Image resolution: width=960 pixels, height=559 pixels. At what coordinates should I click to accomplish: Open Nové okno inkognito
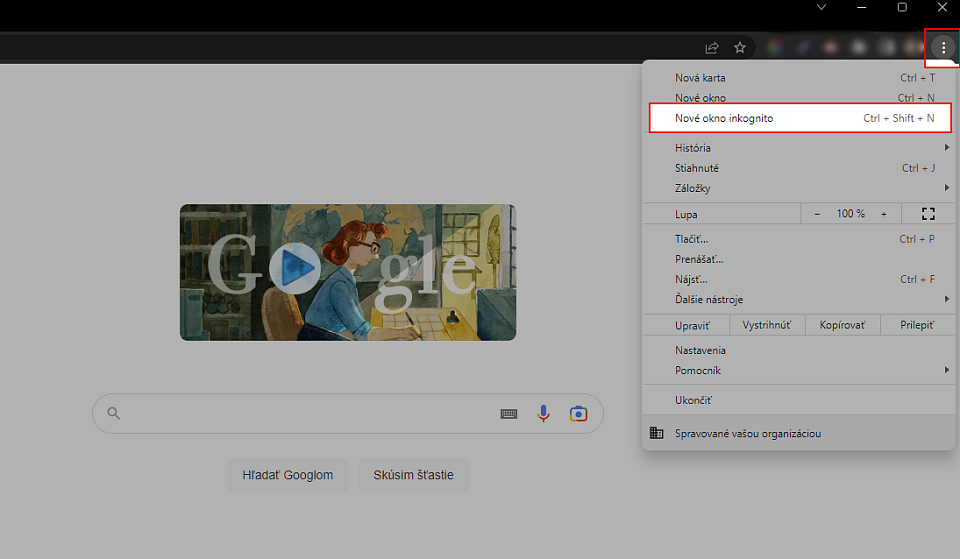click(x=798, y=118)
